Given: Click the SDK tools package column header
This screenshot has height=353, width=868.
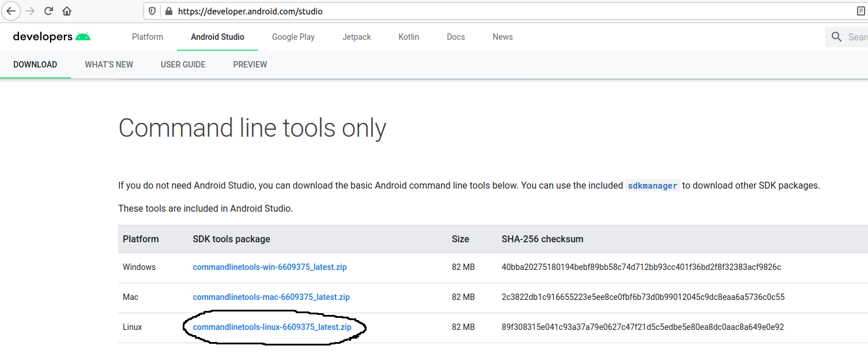Looking at the screenshot, I should tap(231, 239).
